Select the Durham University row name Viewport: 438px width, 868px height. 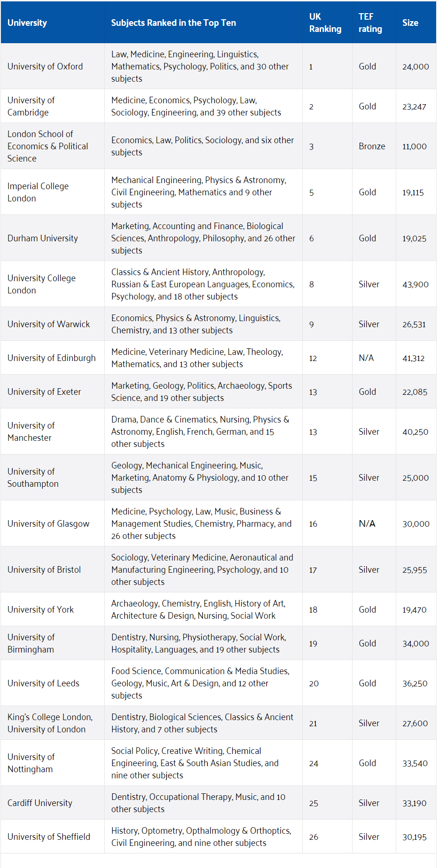pyautogui.click(x=43, y=238)
